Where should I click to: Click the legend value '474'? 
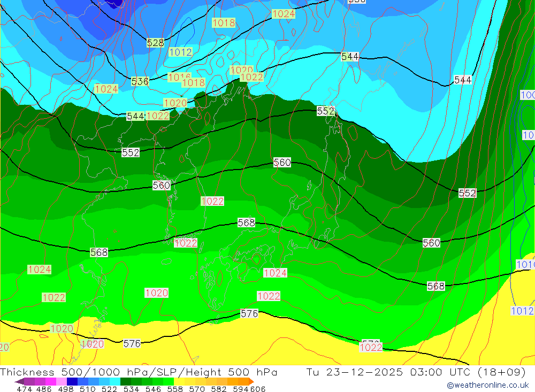(x=24, y=389)
